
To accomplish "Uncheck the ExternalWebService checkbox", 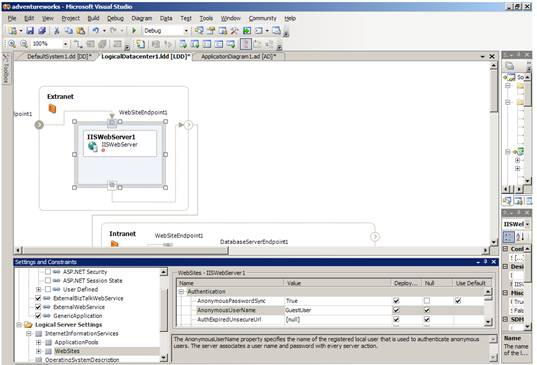I will [x=38, y=307].
